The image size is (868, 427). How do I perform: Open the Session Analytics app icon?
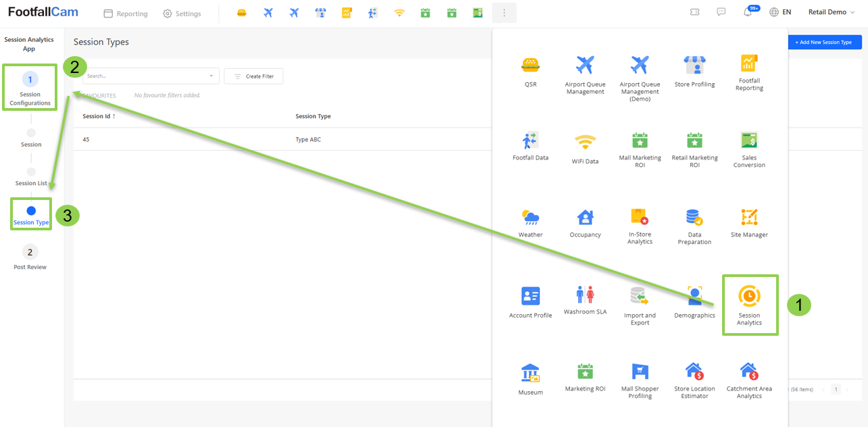[749, 304]
